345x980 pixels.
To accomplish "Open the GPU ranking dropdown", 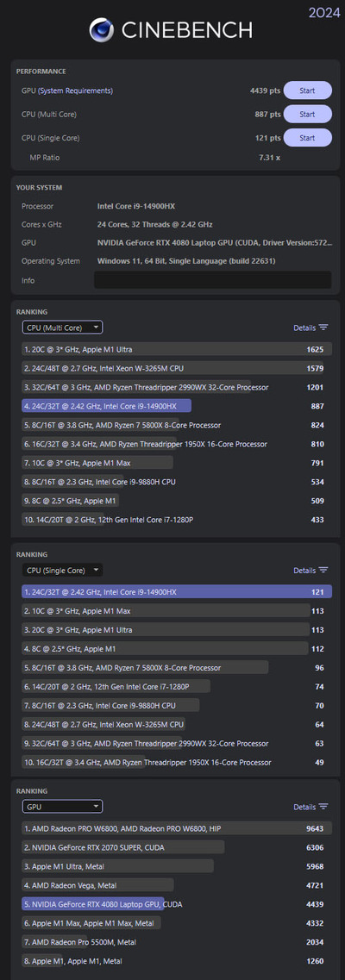I will [x=62, y=806].
